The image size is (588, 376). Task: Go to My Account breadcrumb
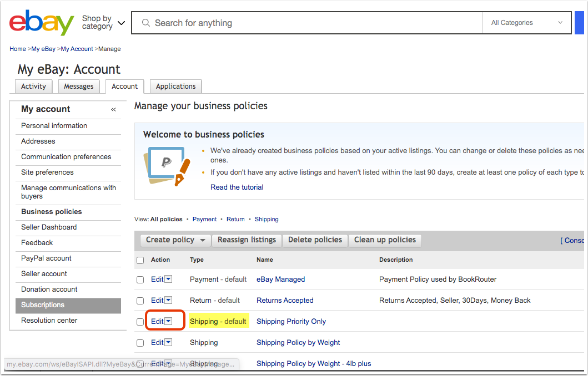[77, 49]
